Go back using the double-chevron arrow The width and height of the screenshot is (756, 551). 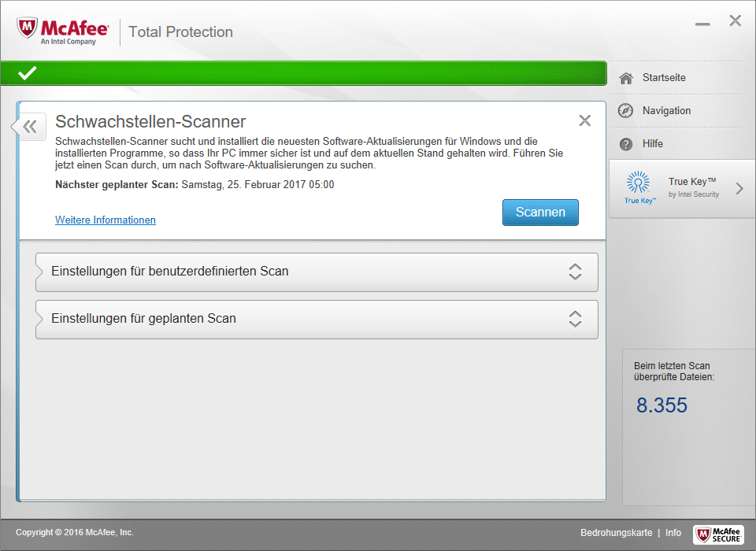tap(30, 126)
